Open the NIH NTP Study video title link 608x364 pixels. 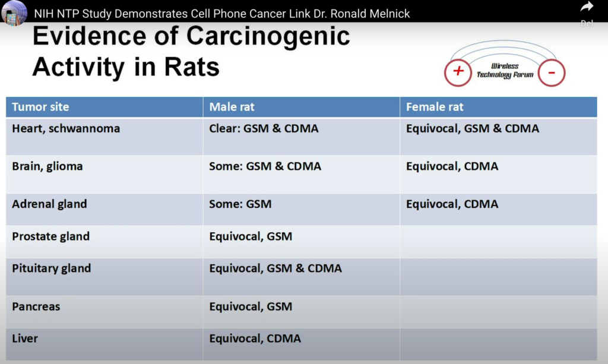tap(221, 13)
